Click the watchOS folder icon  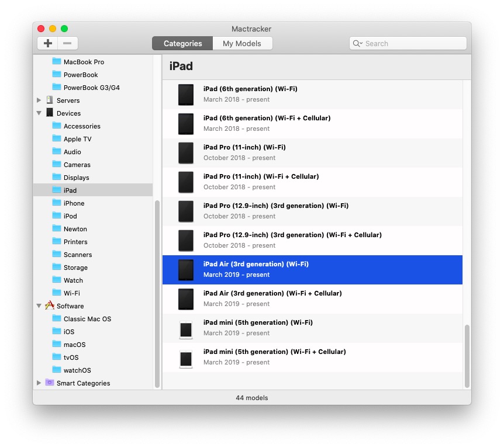tap(57, 369)
